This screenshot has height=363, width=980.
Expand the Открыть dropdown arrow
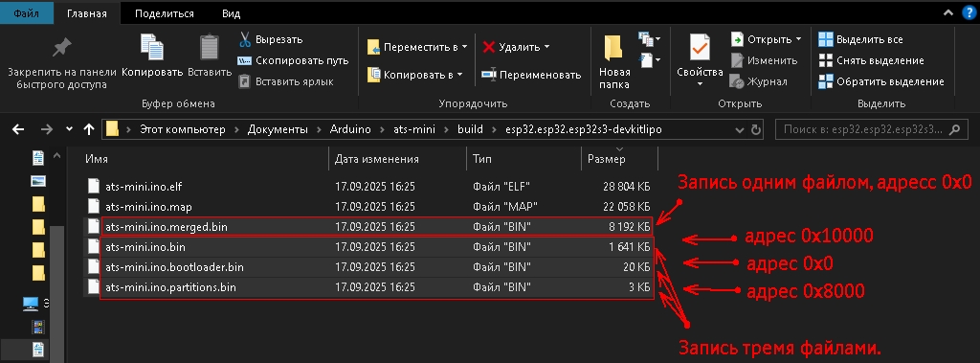click(798, 39)
